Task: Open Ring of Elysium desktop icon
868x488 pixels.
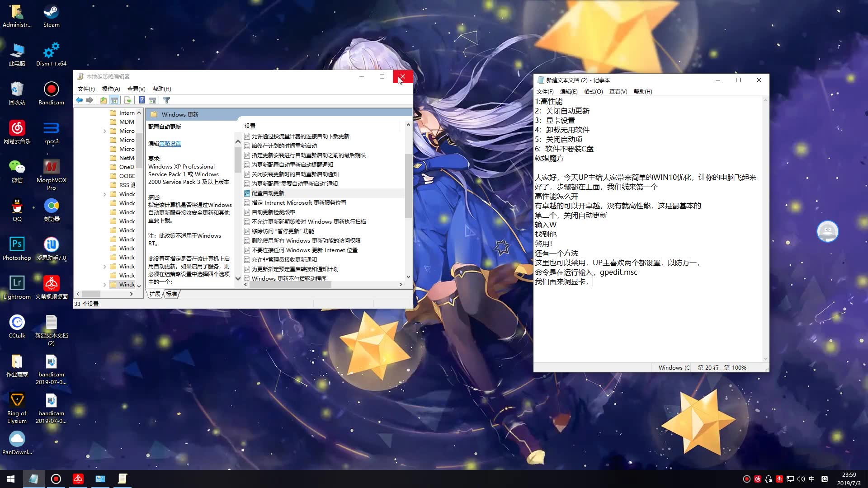Action: (17, 408)
